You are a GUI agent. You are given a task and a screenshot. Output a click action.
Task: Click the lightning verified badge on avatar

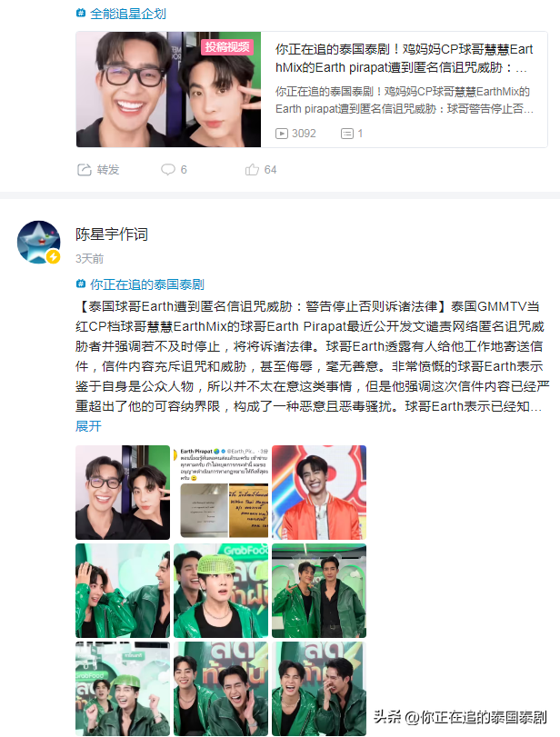pyautogui.click(x=53, y=256)
